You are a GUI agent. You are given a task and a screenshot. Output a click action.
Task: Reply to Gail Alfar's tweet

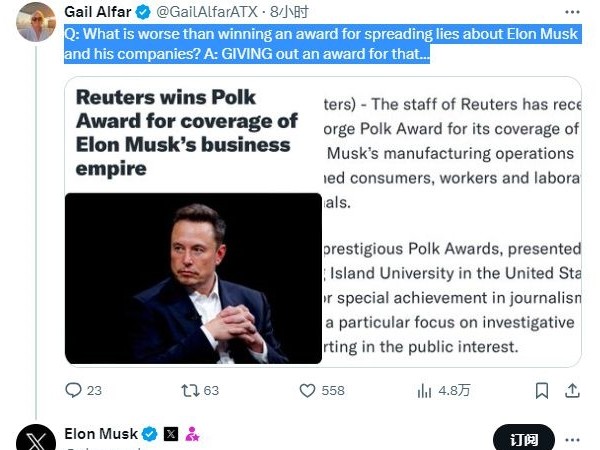(73, 390)
